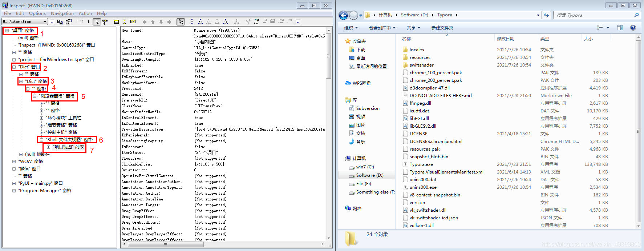Screen dimensions: 644x251
Task: Click the yellow hourglass-shaped toolbar icon in Inspect
Action: pos(125,22)
